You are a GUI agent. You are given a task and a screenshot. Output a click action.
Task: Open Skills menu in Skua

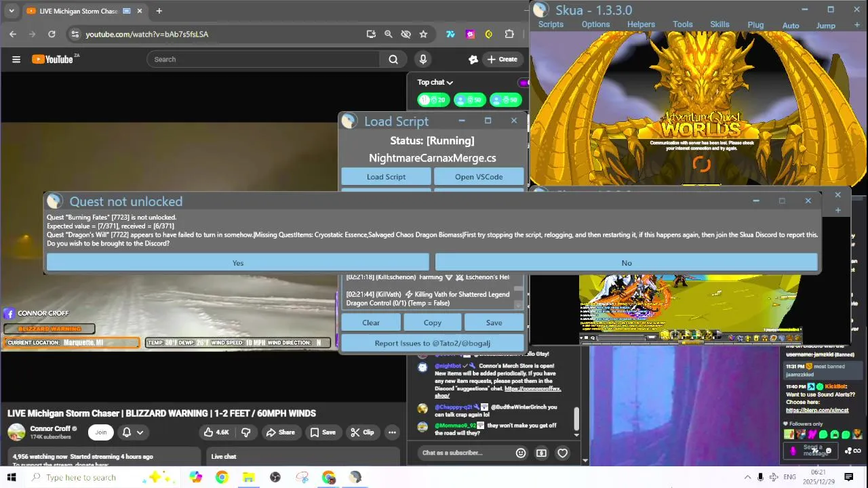719,24
